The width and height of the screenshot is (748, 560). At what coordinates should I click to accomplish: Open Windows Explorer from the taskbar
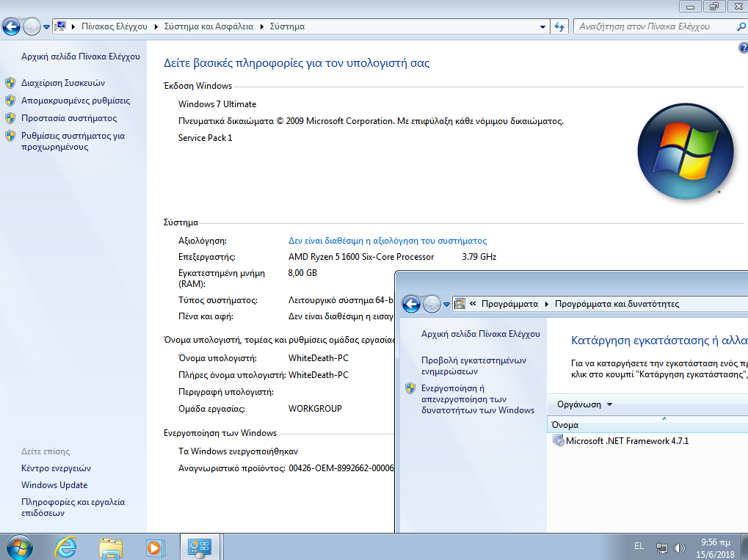pyautogui.click(x=111, y=548)
